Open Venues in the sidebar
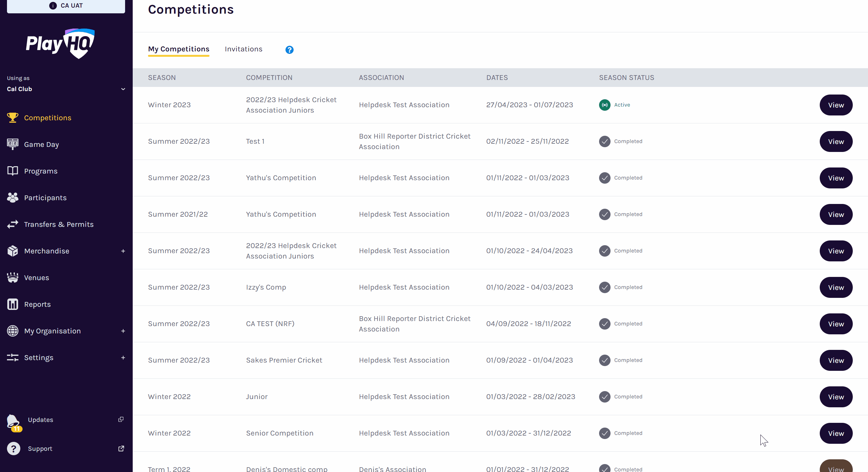 (37, 278)
